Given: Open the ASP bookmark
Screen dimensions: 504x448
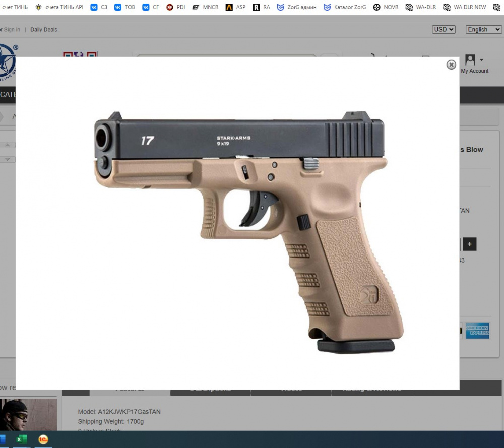Looking at the screenshot, I should tap(235, 7).
